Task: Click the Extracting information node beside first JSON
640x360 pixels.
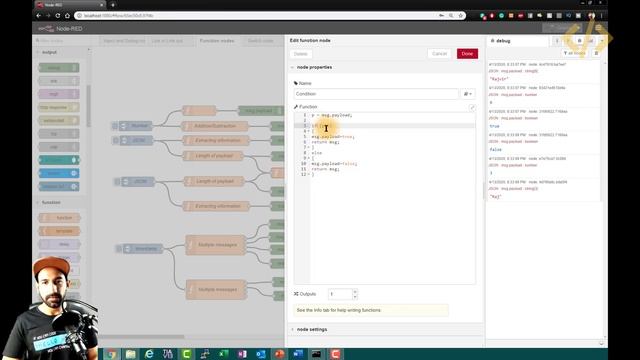Action: coord(215,140)
